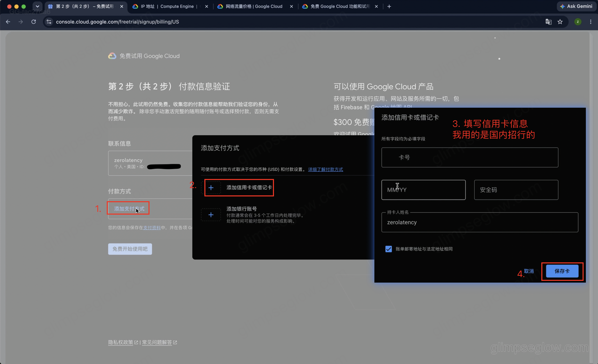Open 支付资料 link
The width and height of the screenshot is (598, 364).
point(152,227)
